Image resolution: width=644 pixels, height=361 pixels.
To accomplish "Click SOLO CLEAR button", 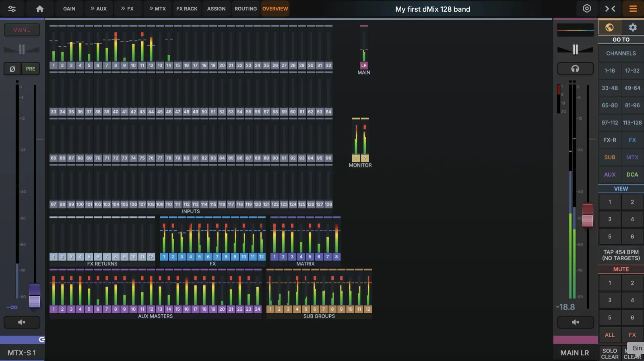I will coord(609,354).
